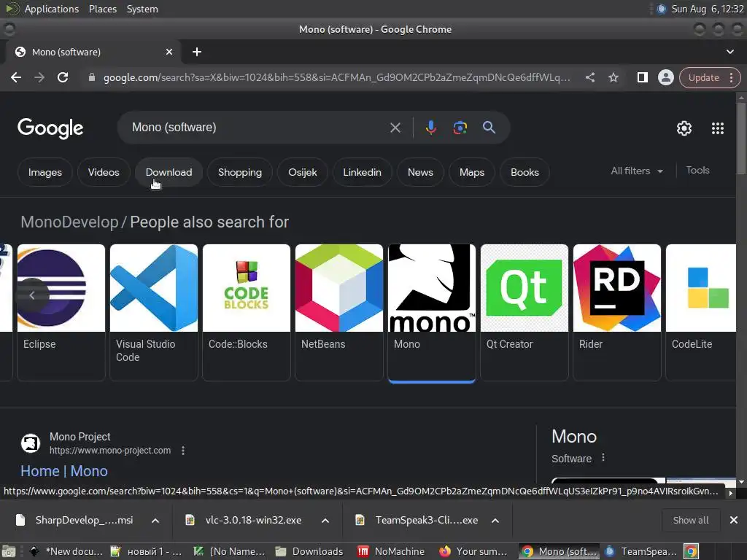
Task: Open the Chrome profile avatar menu
Action: (665, 77)
